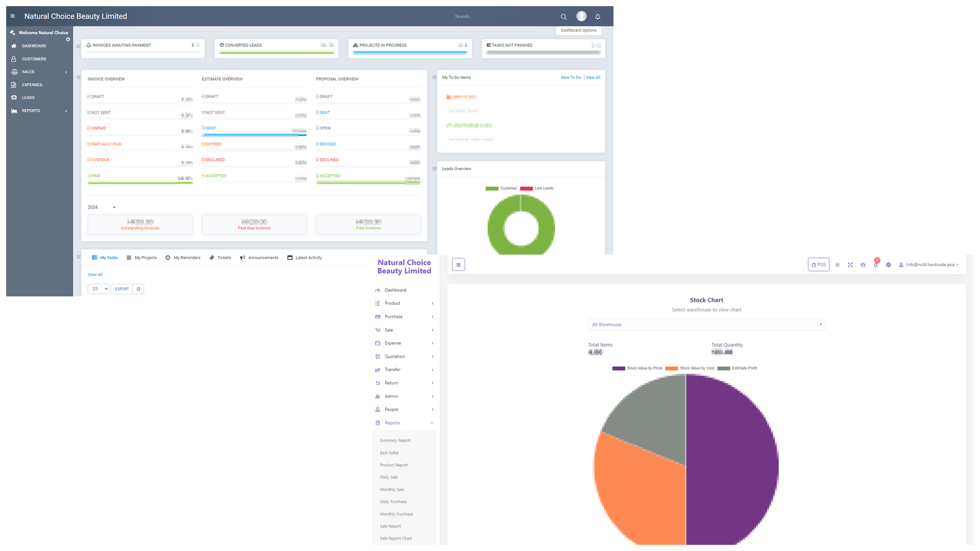Click the shopping basket icon
This screenshot has width=980, height=551.
point(863,265)
